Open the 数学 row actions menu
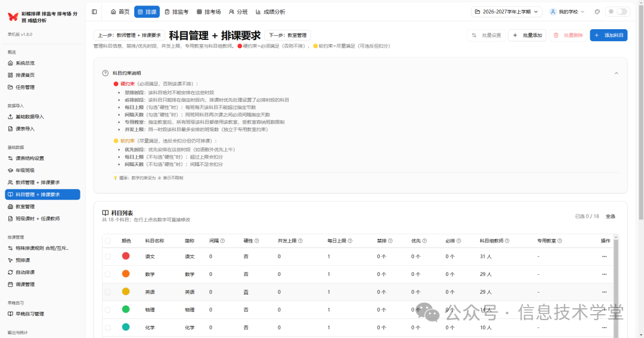The height and width of the screenshot is (338, 644). tap(604, 274)
